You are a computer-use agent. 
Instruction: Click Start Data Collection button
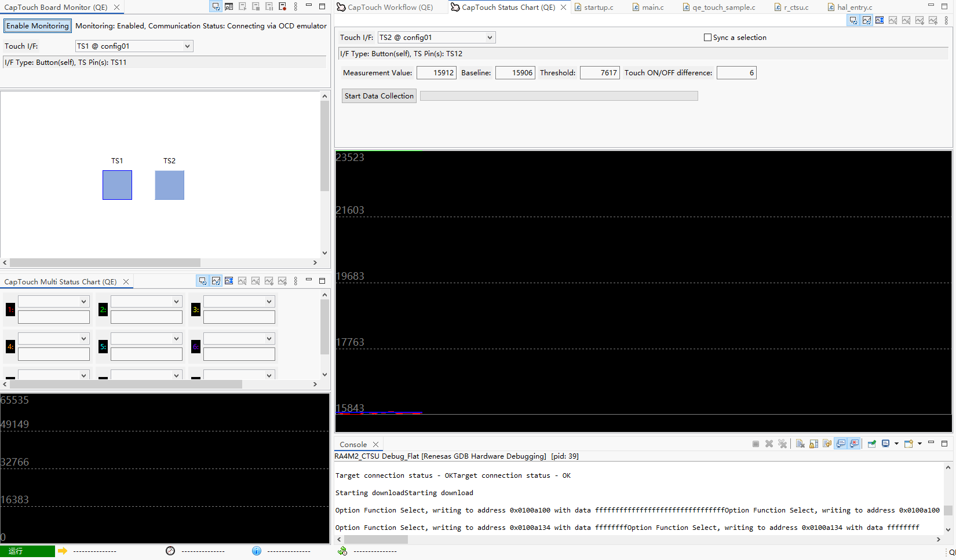[379, 96]
